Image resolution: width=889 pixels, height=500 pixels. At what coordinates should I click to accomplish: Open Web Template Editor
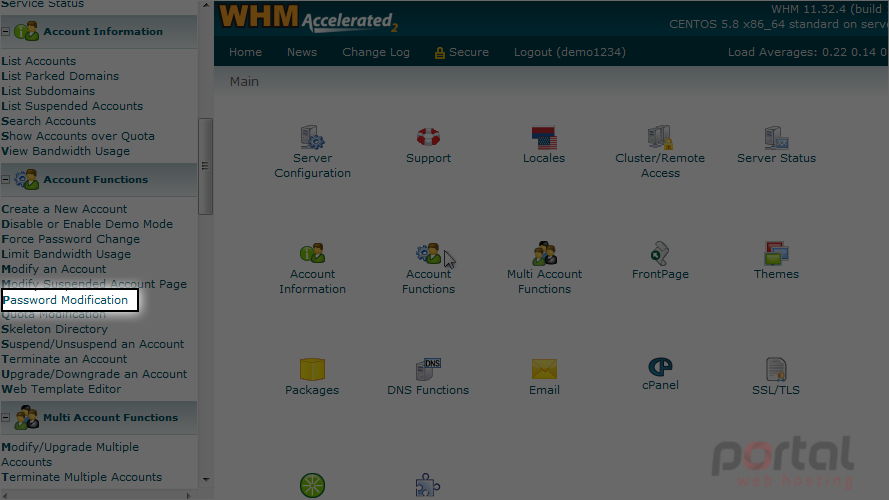pos(61,389)
